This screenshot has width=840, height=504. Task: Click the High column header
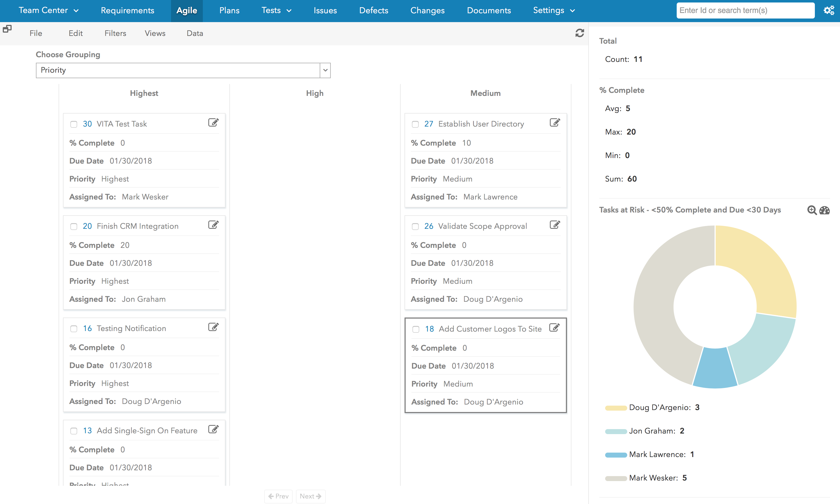pos(315,93)
